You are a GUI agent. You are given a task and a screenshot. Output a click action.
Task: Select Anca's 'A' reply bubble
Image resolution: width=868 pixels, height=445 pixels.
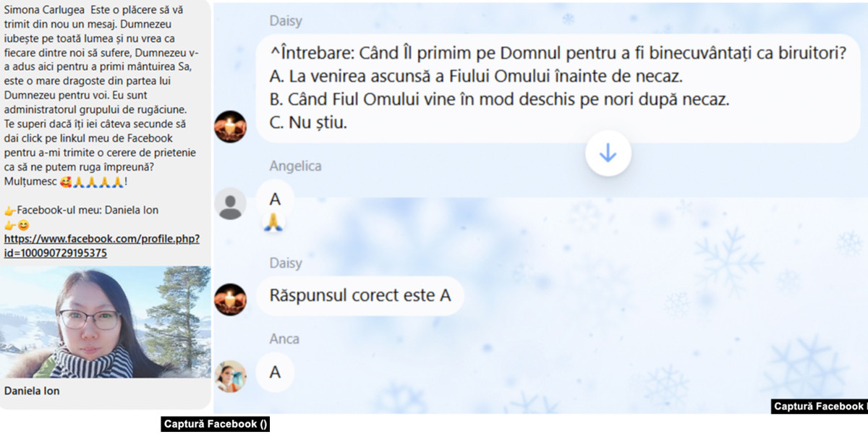pos(275,372)
